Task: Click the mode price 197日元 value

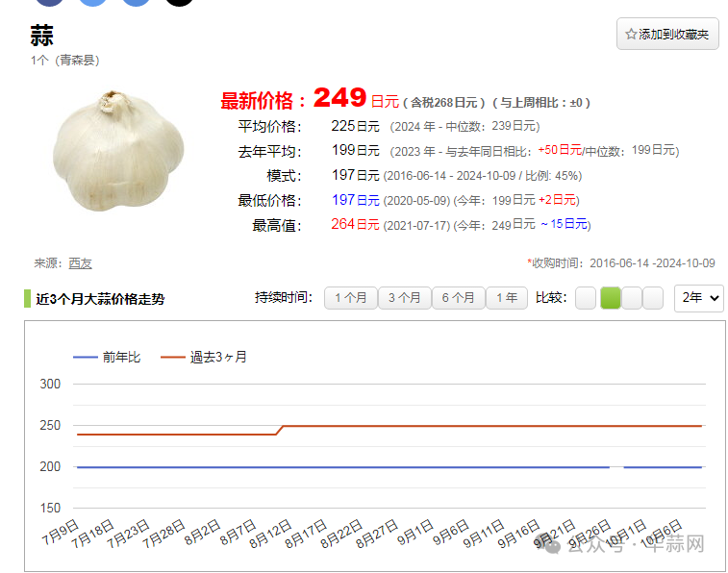Action: click(355, 175)
